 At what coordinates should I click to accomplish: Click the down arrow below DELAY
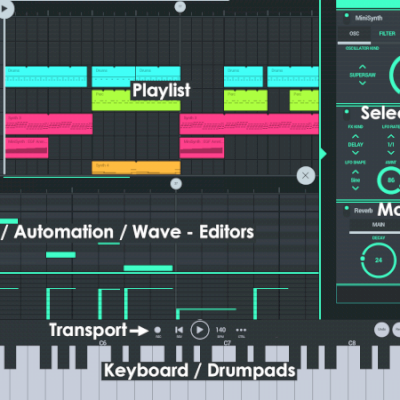355,153
